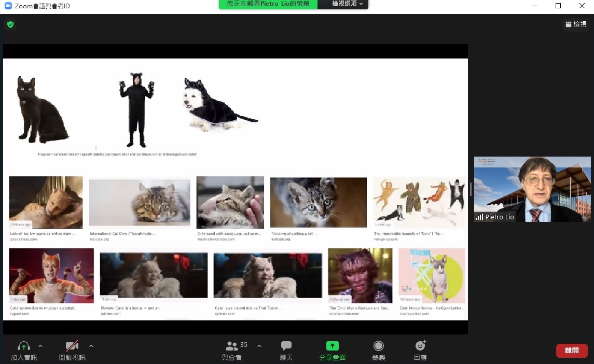Viewport: 594px width, 364px height.
Task: Open the chat panel
Action: pos(286,350)
